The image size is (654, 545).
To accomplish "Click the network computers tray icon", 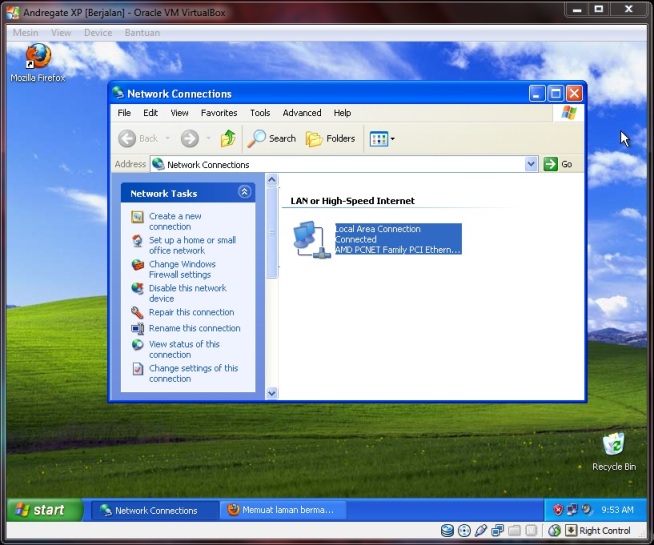I will tap(572, 509).
